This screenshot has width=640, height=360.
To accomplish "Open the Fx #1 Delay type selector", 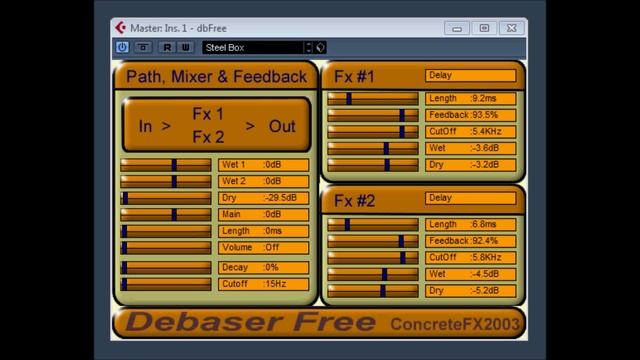I will 470,76.
